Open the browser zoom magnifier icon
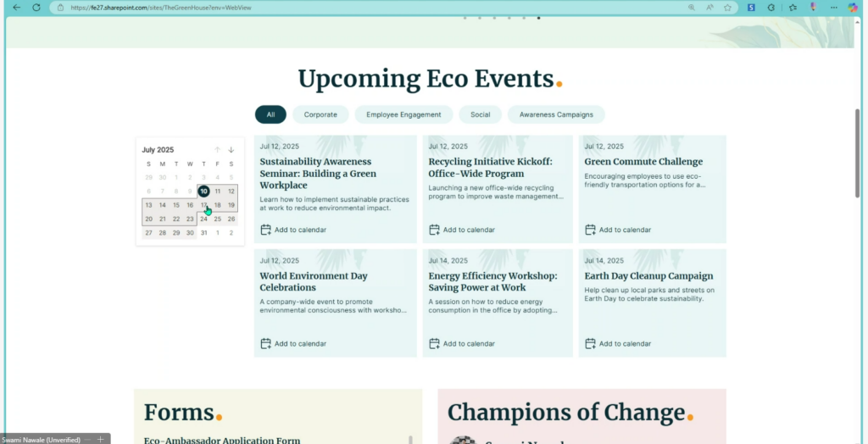 tap(692, 8)
